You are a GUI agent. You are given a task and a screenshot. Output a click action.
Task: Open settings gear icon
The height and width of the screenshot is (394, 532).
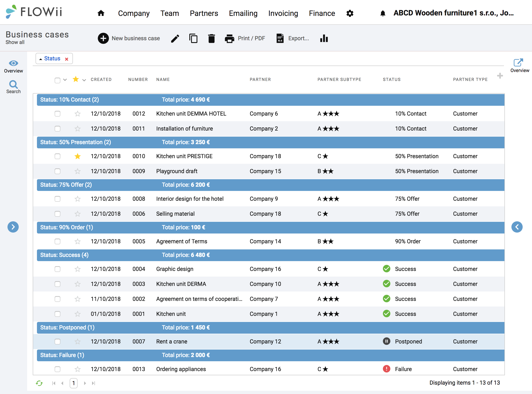[350, 13]
